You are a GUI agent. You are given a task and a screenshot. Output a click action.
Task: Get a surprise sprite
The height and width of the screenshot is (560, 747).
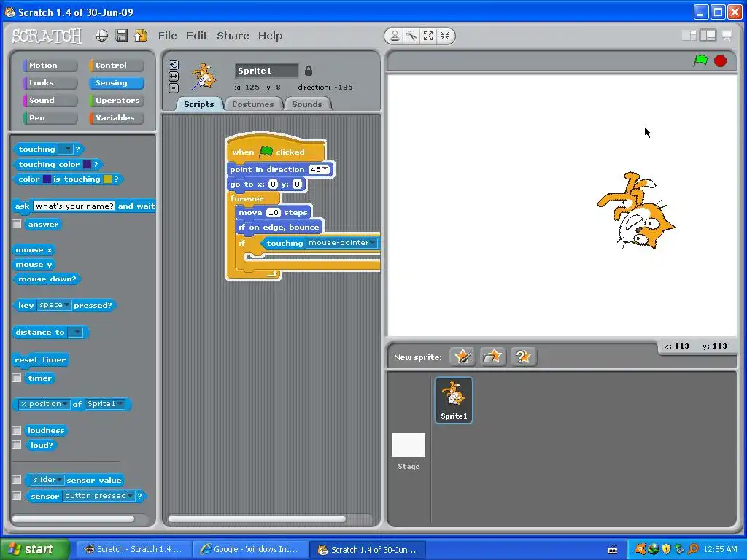click(523, 357)
